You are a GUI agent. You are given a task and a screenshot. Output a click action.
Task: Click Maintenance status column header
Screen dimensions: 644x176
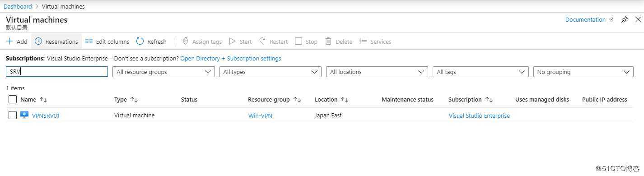tap(407, 99)
